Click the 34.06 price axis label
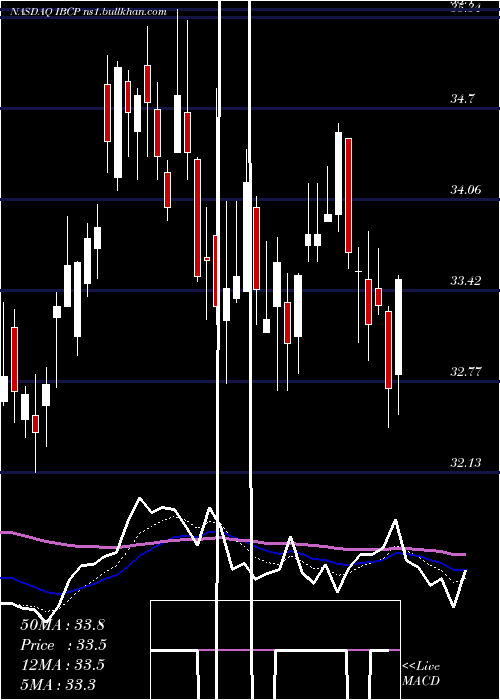Screen dimensions: 500x700 point(466,190)
